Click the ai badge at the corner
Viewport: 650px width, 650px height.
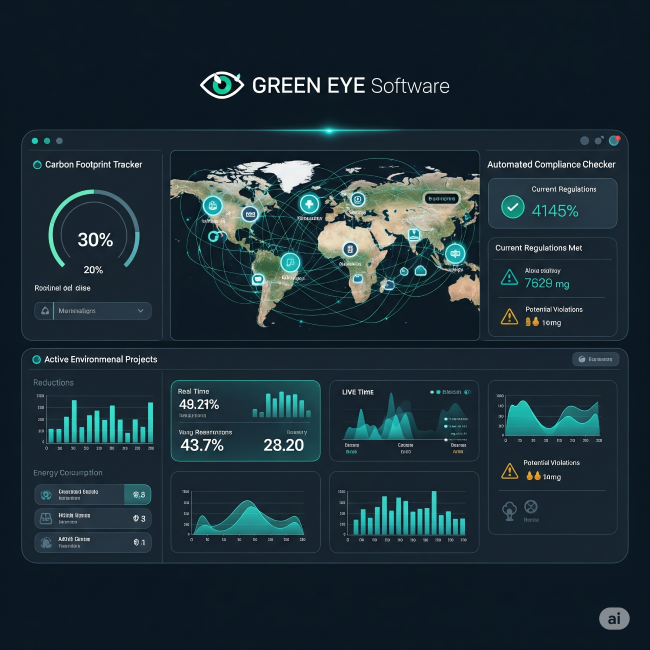(x=614, y=618)
